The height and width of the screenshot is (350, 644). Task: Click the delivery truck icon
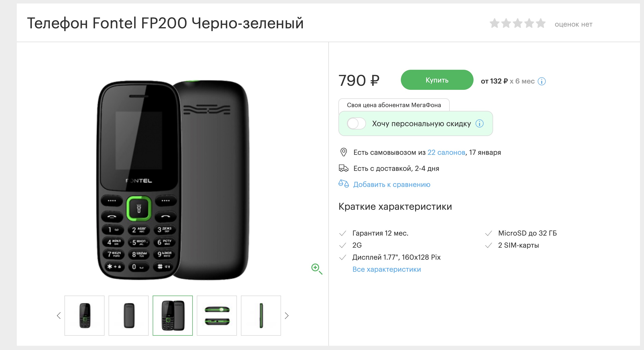point(343,168)
